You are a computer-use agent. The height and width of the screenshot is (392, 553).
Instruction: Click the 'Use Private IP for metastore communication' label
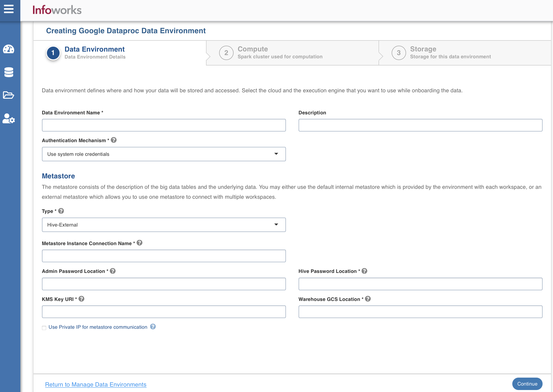[x=98, y=327]
